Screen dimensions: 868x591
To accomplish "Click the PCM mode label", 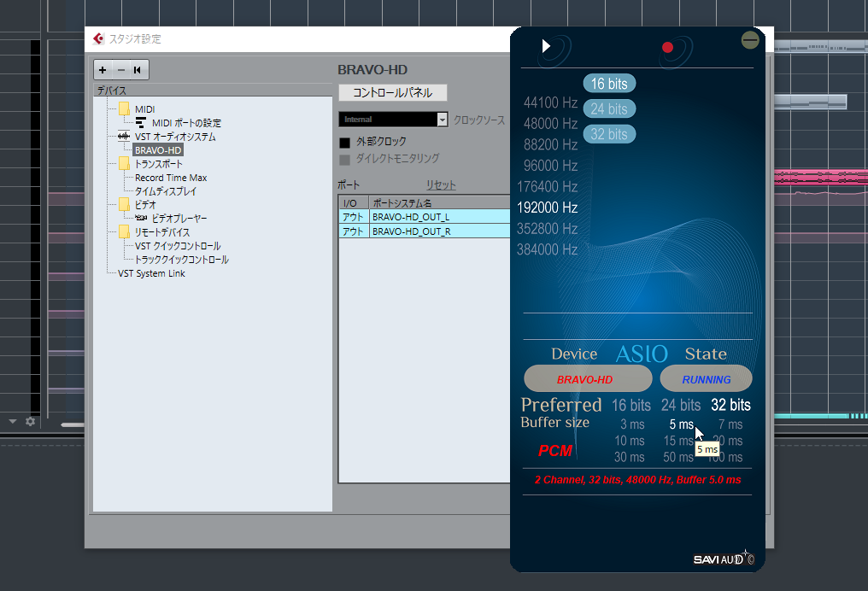I will click(x=555, y=451).
